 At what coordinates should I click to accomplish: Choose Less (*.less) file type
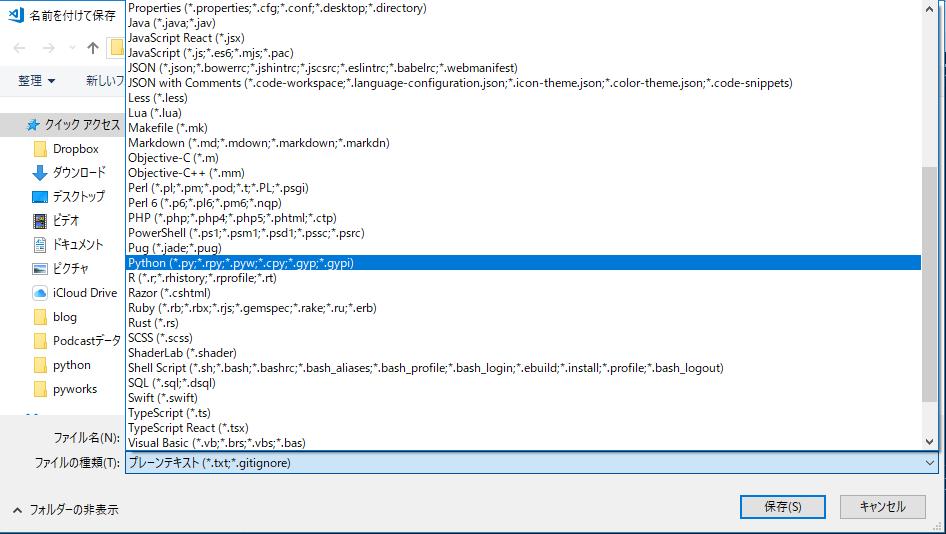point(523,98)
